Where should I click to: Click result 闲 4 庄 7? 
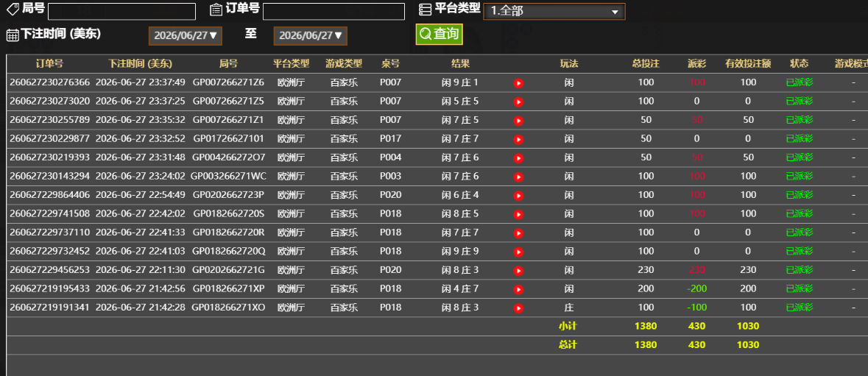click(460, 288)
